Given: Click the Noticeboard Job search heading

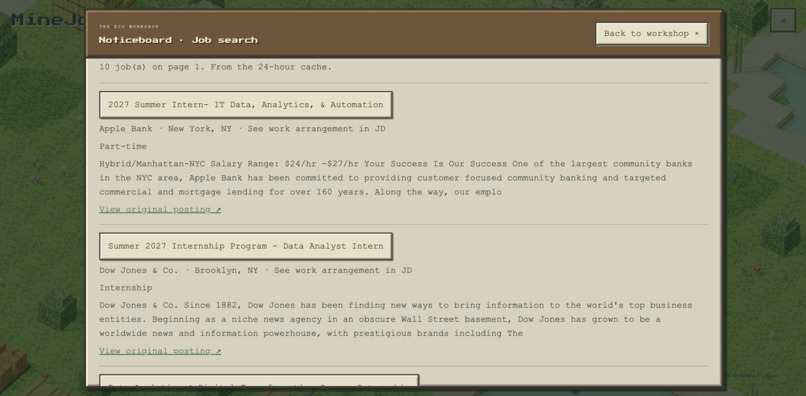Looking at the screenshot, I should (178, 40).
